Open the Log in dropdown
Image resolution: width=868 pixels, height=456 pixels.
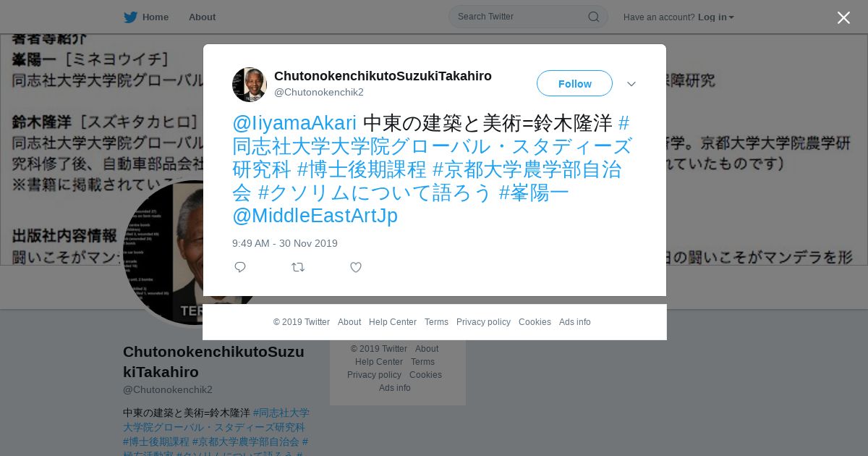coord(716,17)
